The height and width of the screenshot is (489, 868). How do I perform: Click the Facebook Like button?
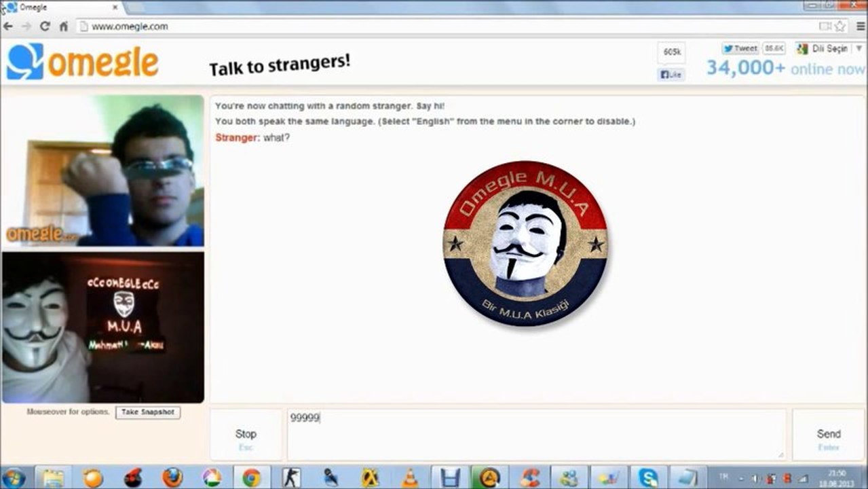click(x=671, y=75)
